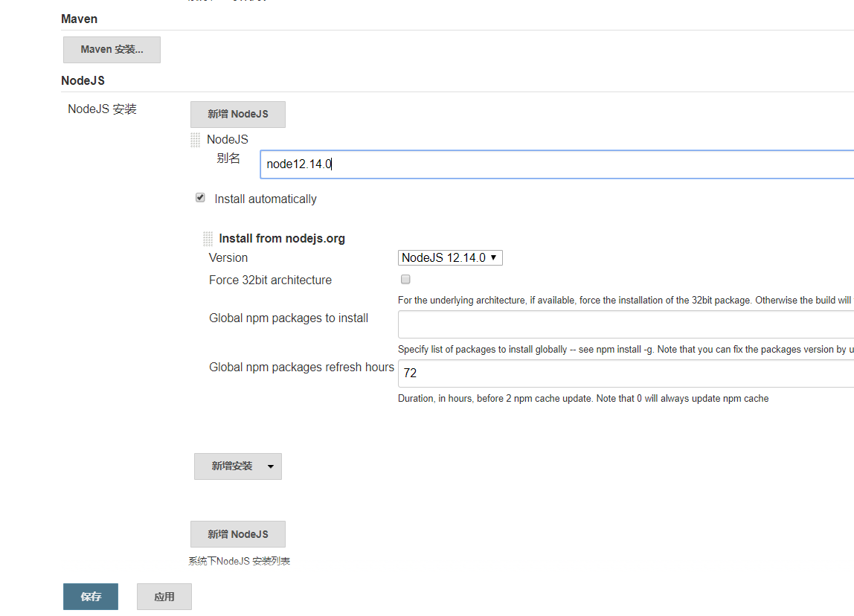
Task: Click the 保存 save button
Action: coord(91,597)
